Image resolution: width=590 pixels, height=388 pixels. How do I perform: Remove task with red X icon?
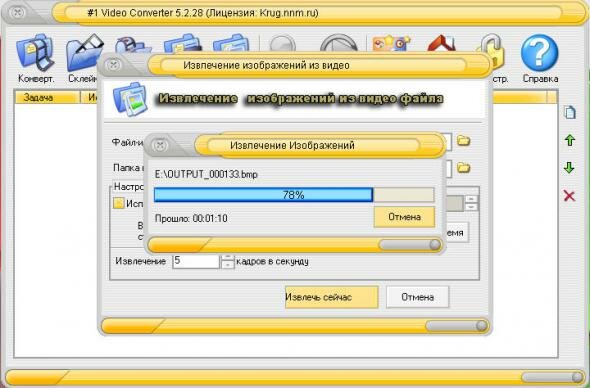coord(569,196)
